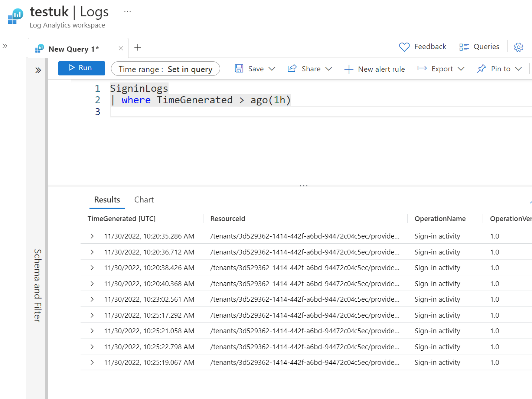The image size is (532, 399).
Task: Click Sign-in activity in 10:25:17.292 AM row
Action: point(437,315)
